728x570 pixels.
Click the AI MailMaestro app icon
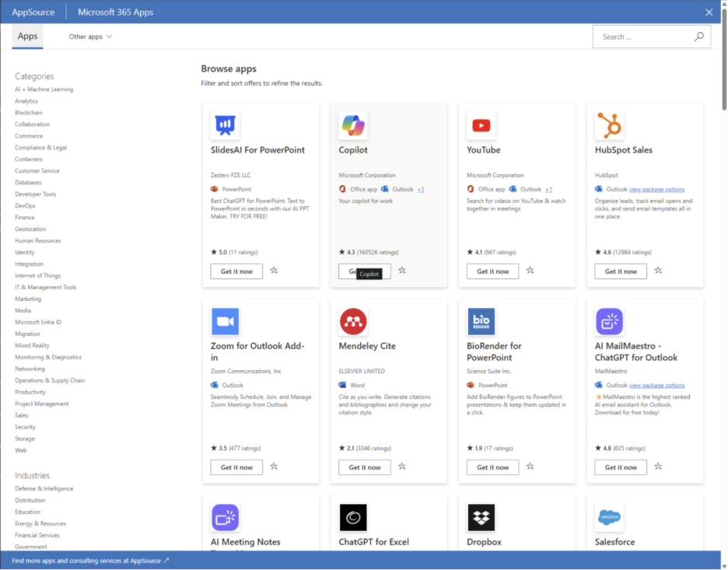point(610,321)
